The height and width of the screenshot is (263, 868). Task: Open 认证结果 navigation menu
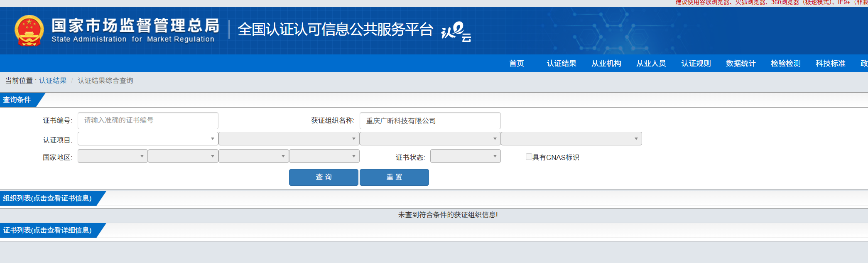click(x=562, y=63)
